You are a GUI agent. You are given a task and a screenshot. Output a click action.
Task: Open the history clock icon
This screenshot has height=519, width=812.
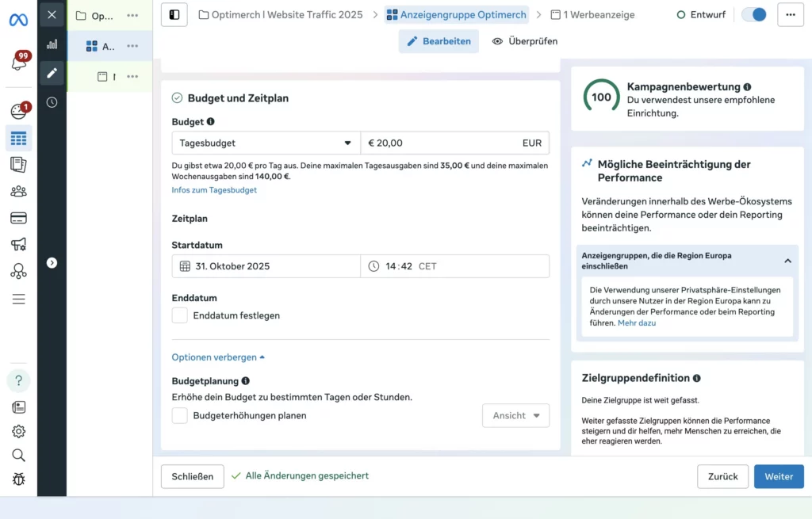[52, 102]
